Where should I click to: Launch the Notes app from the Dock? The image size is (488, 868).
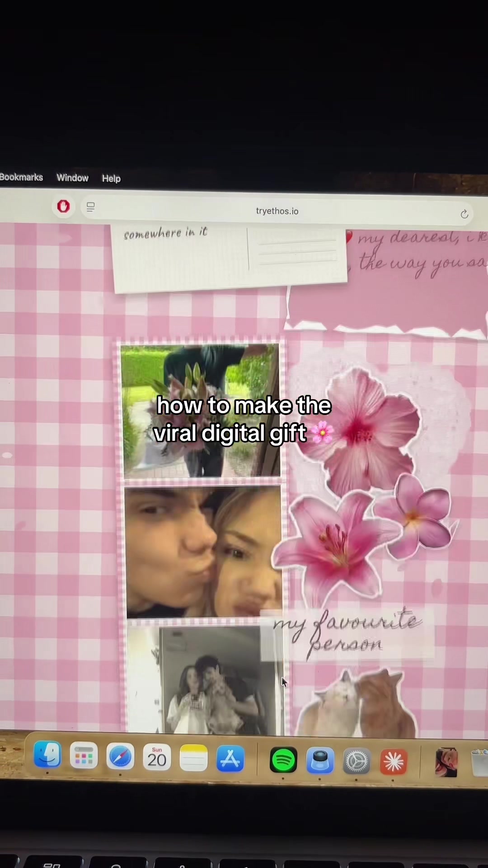pyautogui.click(x=193, y=758)
